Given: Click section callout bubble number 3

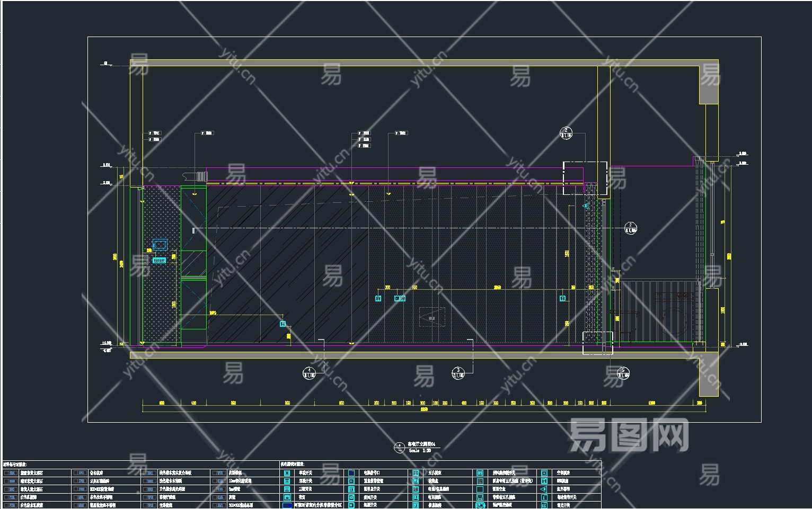Looking at the screenshot, I should point(458,373).
